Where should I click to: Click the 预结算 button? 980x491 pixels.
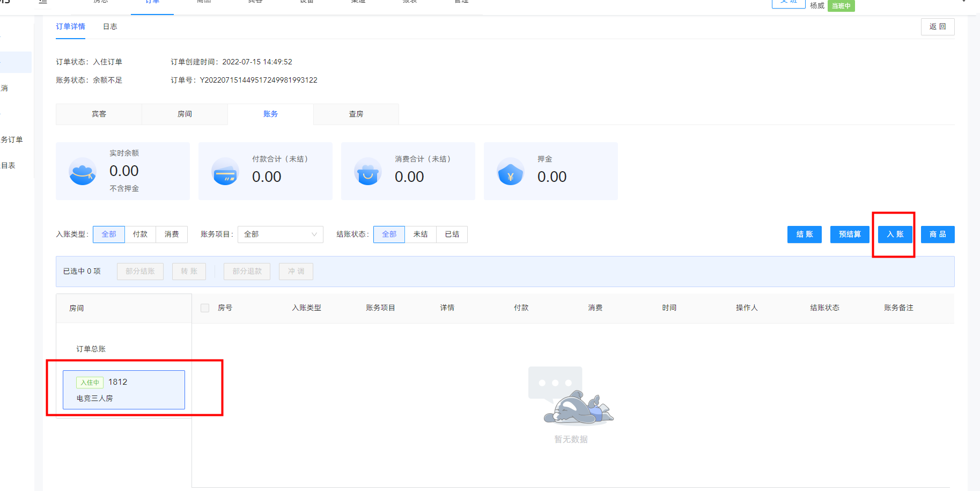(850, 234)
